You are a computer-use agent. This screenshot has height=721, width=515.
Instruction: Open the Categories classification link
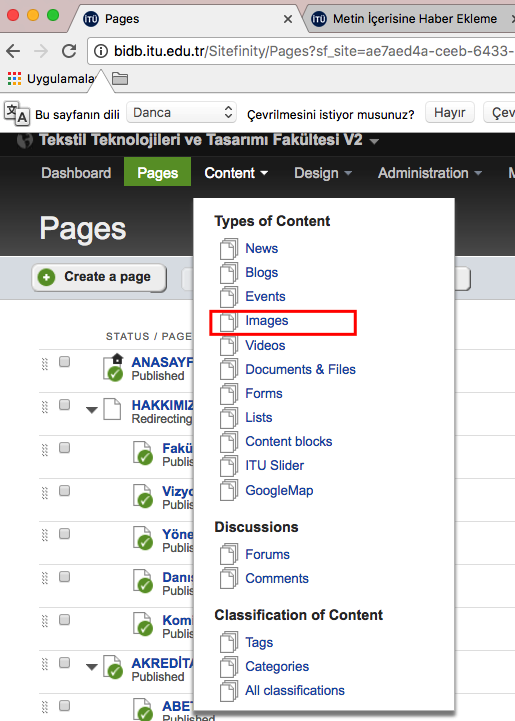point(277,666)
